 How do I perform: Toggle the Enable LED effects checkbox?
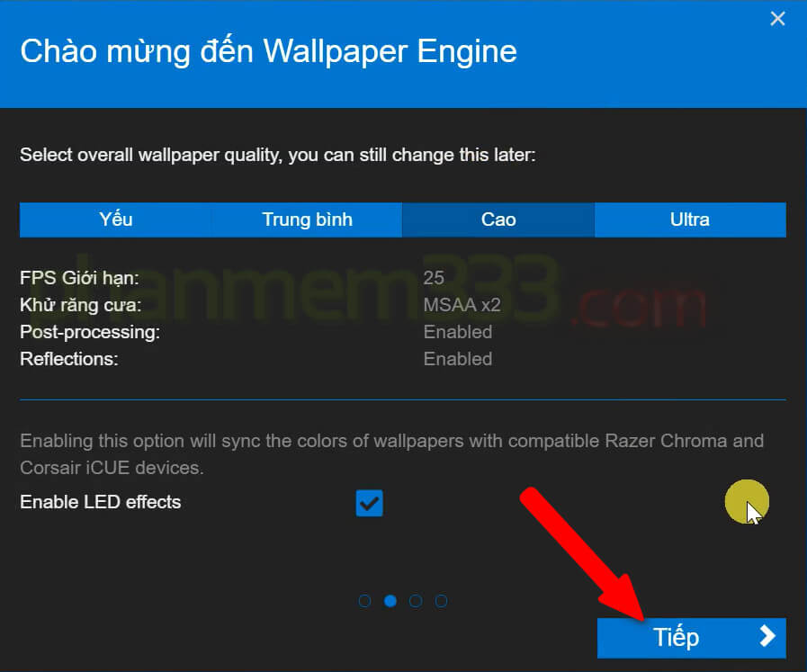(x=369, y=503)
